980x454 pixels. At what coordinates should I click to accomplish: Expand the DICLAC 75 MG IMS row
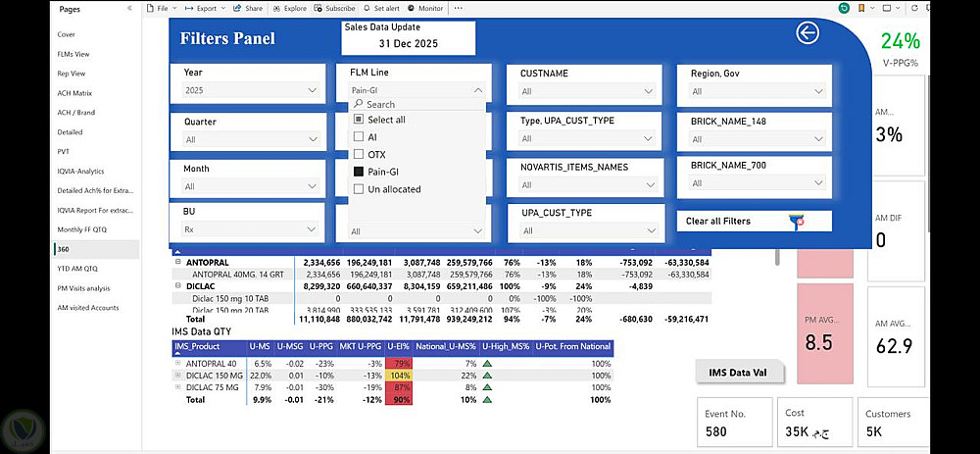[x=178, y=387]
